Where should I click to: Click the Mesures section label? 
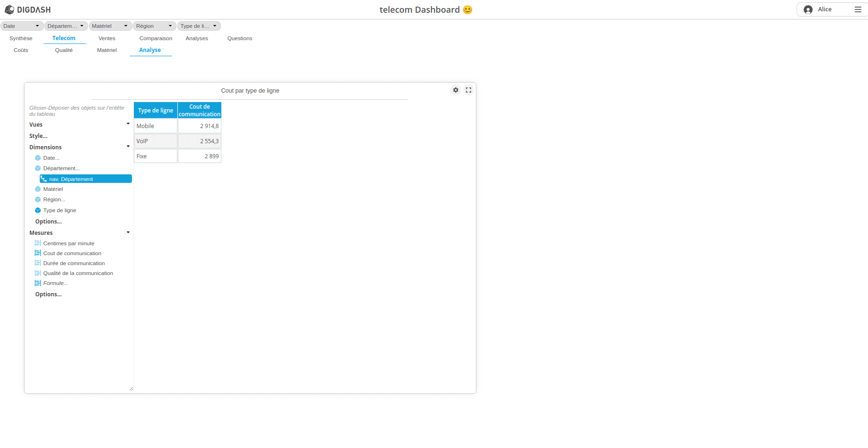pyautogui.click(x=41, y=233)
